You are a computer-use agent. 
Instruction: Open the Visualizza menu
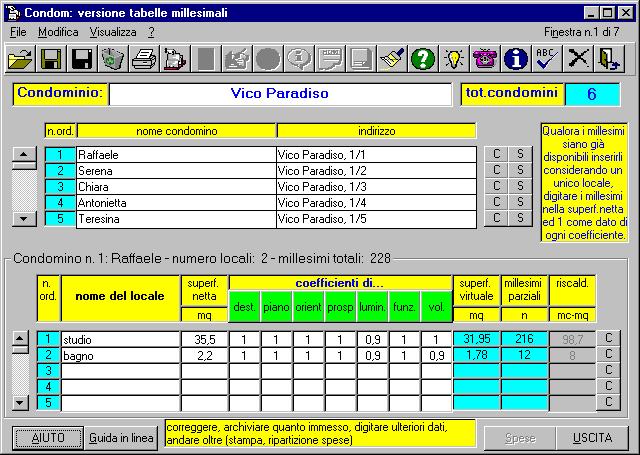click(112, 32)
